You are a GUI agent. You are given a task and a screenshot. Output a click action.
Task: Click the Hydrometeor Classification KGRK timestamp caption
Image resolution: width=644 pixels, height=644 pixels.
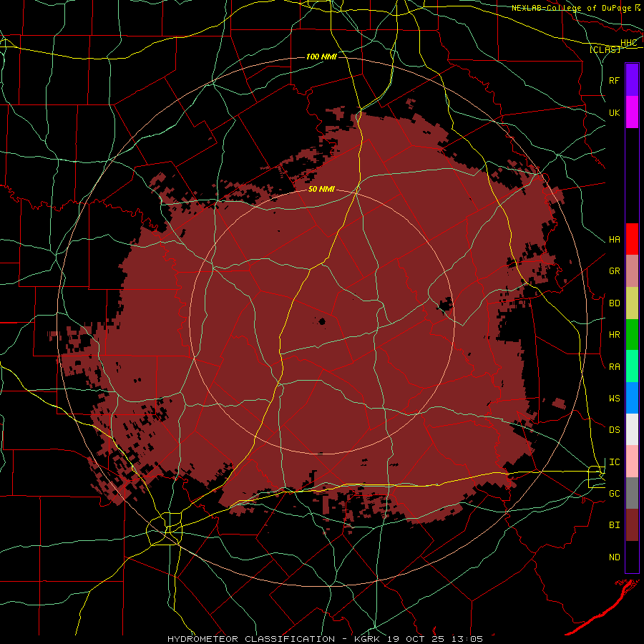tap(325, 639)
